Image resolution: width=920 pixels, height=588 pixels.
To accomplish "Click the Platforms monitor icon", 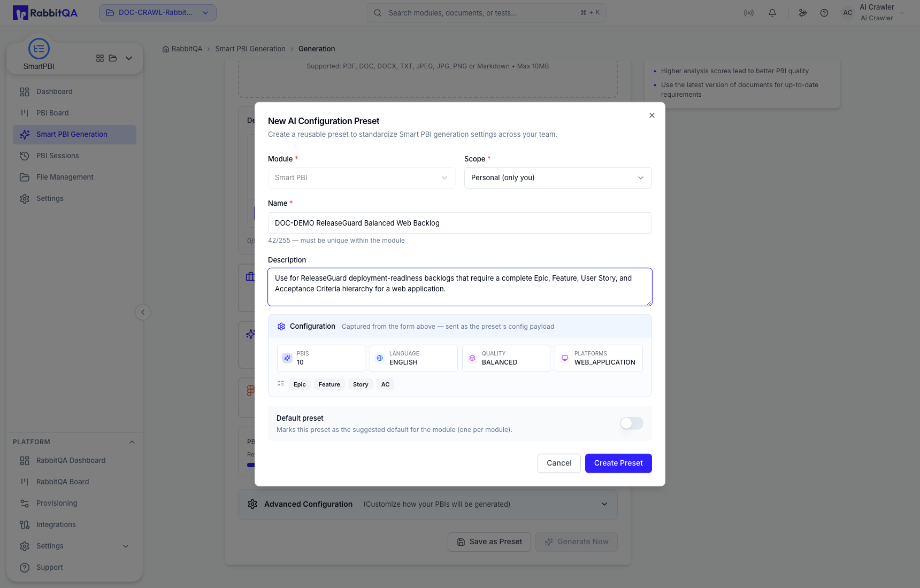I will click(x=565, y=358).
